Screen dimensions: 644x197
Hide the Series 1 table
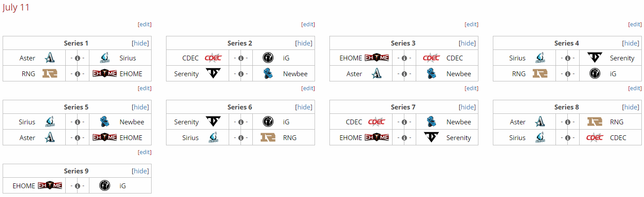(140, 43)
